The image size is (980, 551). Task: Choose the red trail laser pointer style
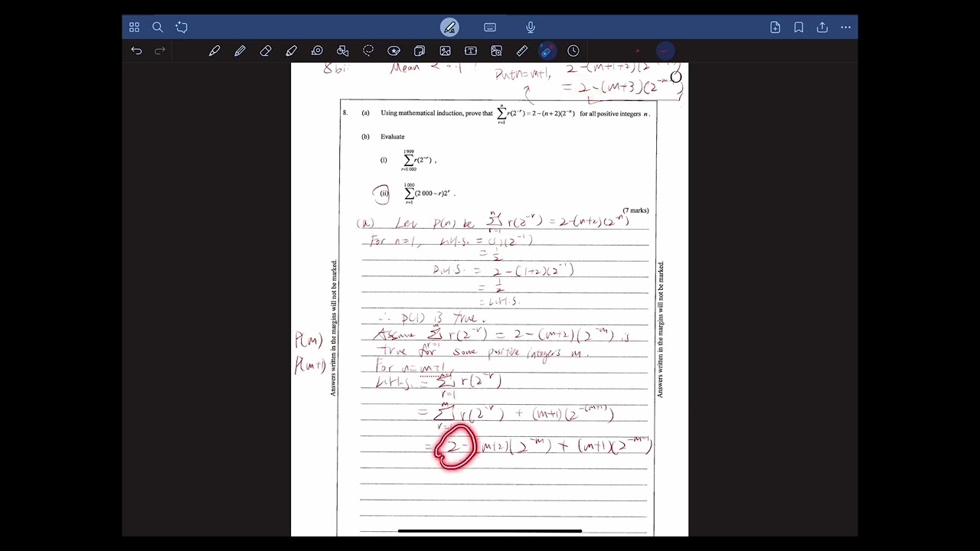click(x=665, y=51)
